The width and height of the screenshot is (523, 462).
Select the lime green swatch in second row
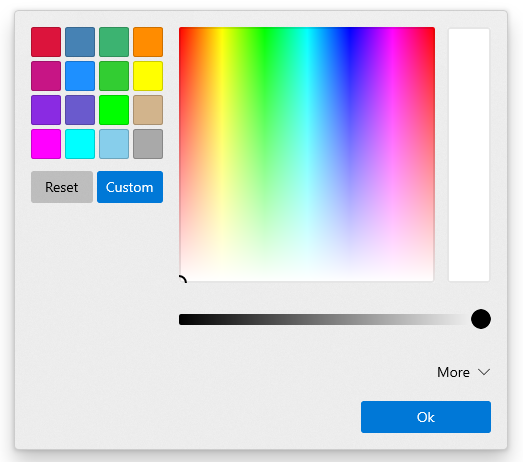click(x=114, y=76)
